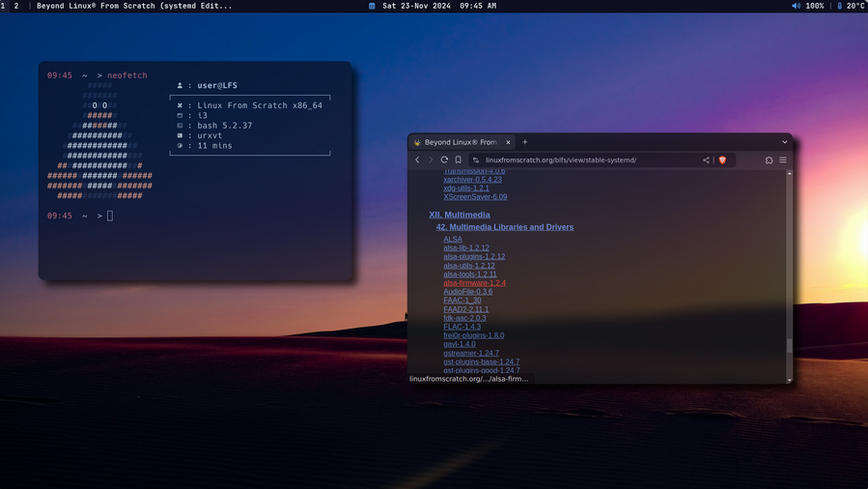
Task: Open the gavl-1.4.0 link
Action: tap(459, 344)
